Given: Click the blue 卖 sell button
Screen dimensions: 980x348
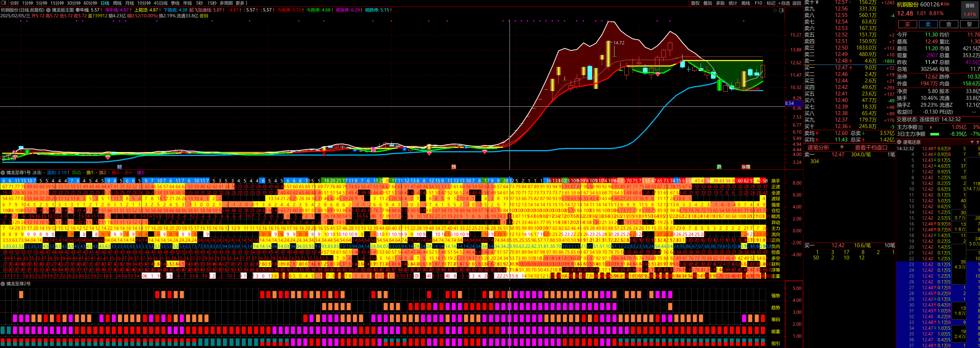Looking at the screenshot, I should tap(928, 24).
